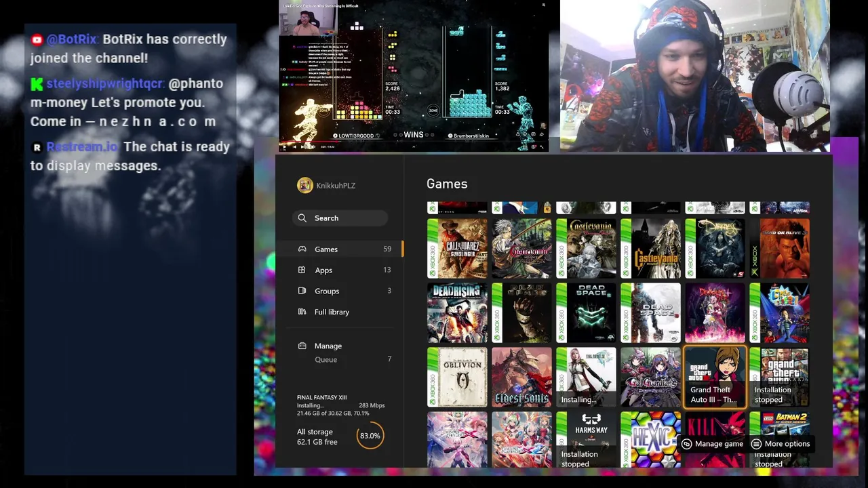The height and width of the screenshot is (488, 868).
Task: Click the Final Fantasy XIII install status text
Action: (340, 405)
